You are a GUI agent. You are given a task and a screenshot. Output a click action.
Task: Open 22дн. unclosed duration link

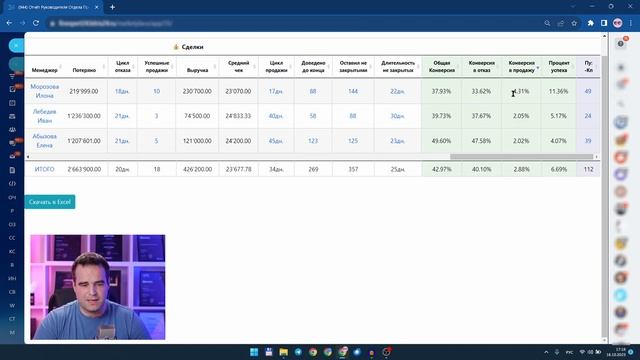click(398, 91)
